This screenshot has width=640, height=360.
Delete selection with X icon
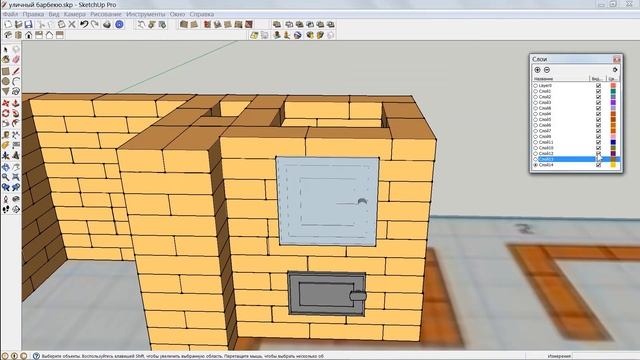tap(72, 24)
